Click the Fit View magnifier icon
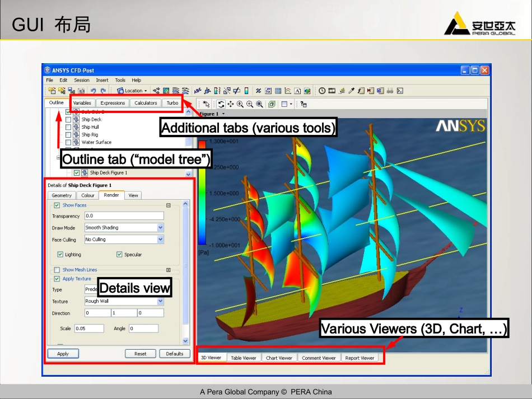Viewport: 532px width, 399px height. (259, 104)
